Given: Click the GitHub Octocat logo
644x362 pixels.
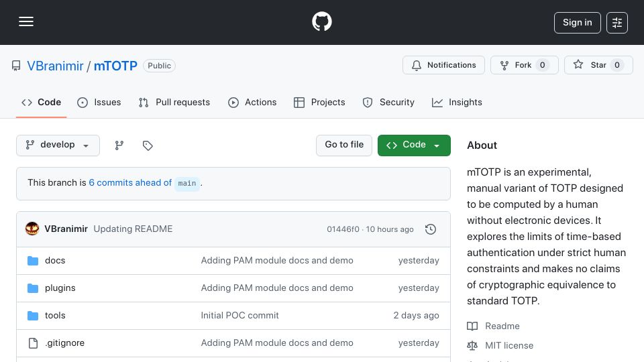Looking at the screenshot, I should [x=321, y=21].
